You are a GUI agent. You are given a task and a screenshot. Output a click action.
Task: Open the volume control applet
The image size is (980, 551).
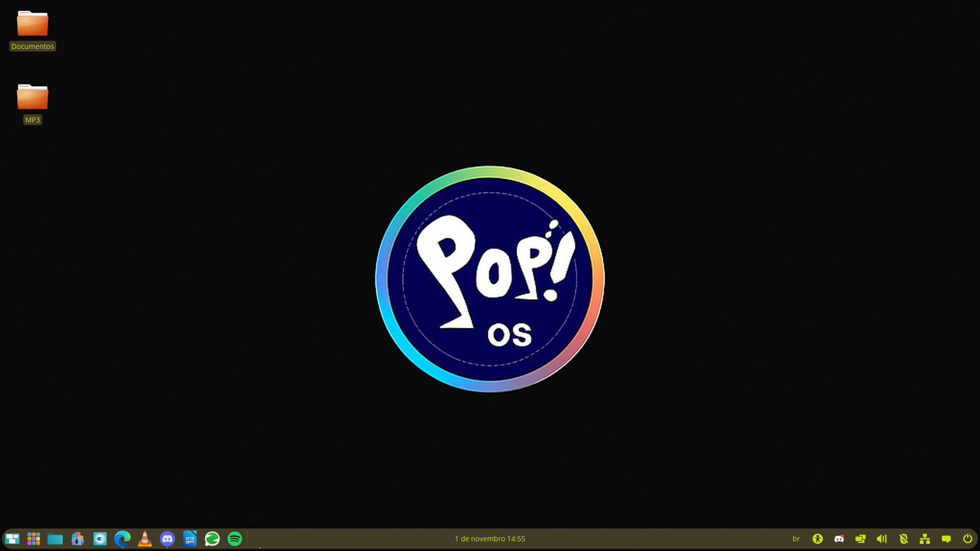tap(882, 539)
